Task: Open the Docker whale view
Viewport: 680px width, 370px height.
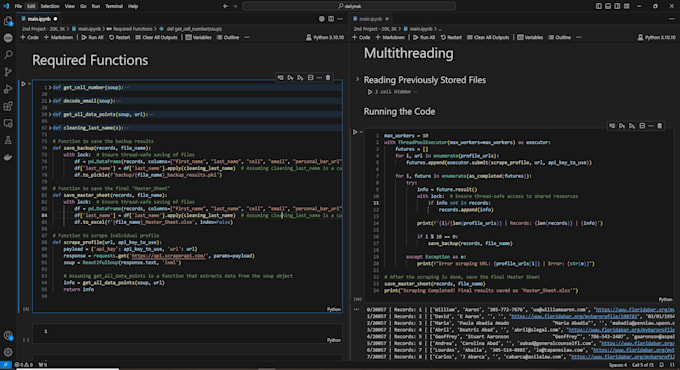Action: click(8, 157)
